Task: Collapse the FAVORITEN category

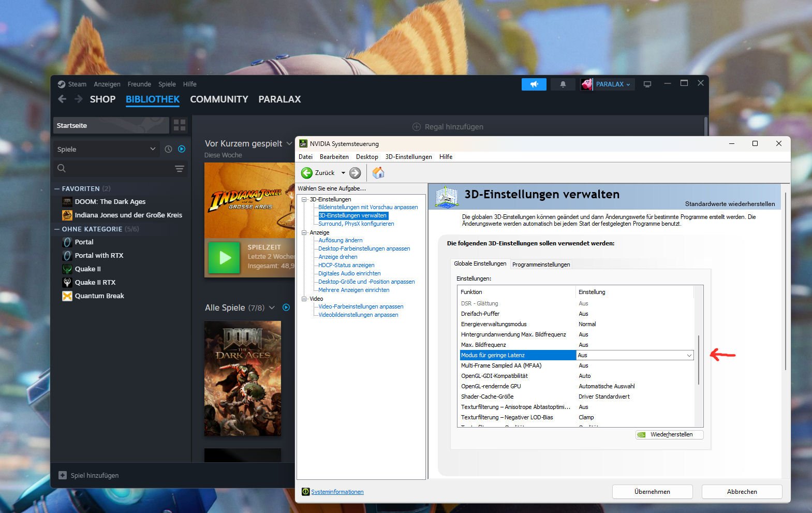Action: [57, 189]
